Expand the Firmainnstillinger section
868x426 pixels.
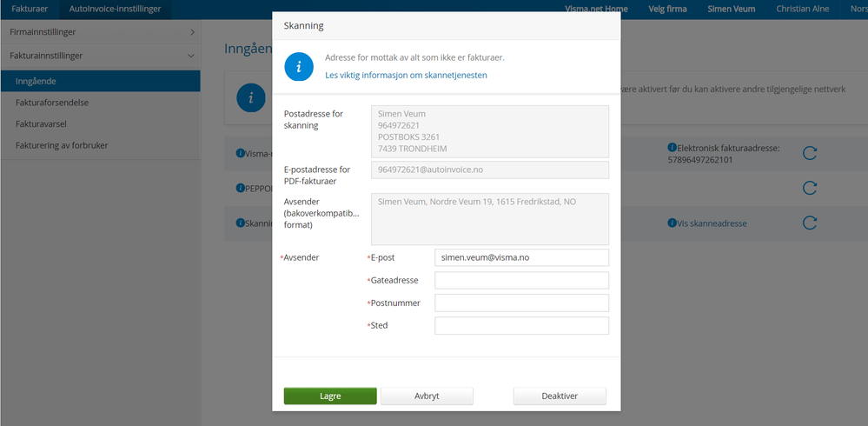(100, 32)
